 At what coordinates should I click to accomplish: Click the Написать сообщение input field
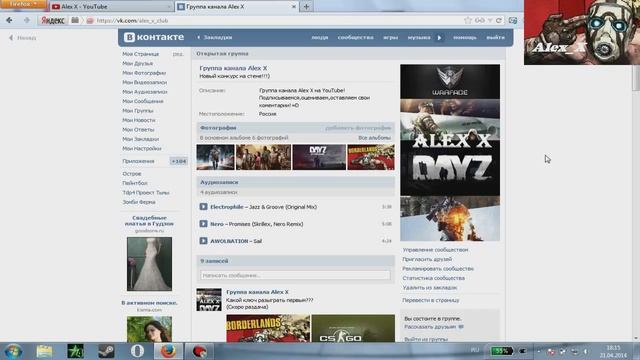(x=295, y=276)
